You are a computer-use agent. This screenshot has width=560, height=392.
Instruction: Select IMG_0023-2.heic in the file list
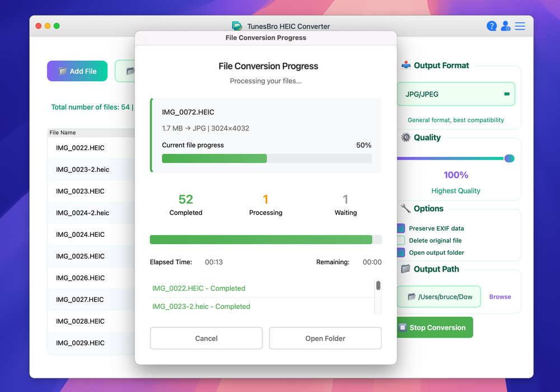(91, 170)
